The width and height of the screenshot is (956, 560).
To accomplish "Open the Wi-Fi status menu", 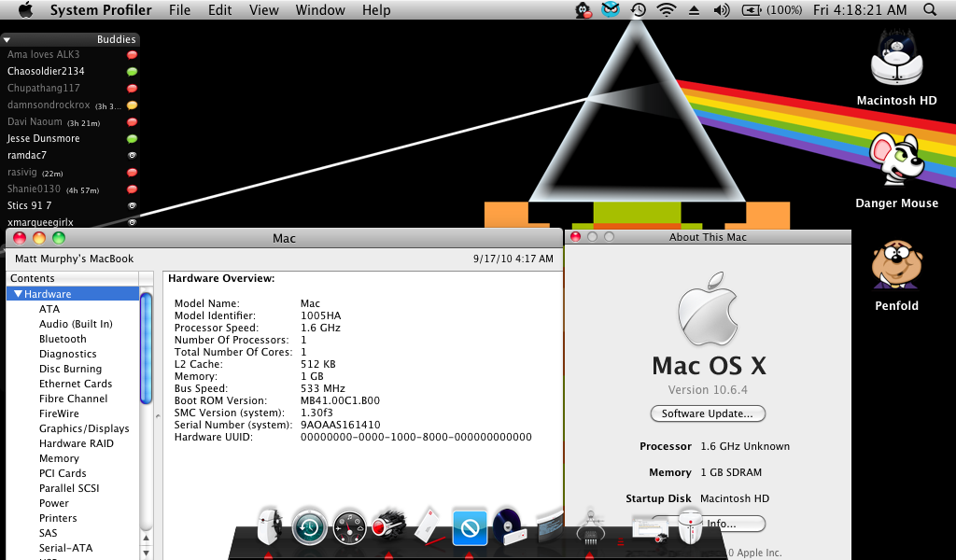I will click(667, 9).
